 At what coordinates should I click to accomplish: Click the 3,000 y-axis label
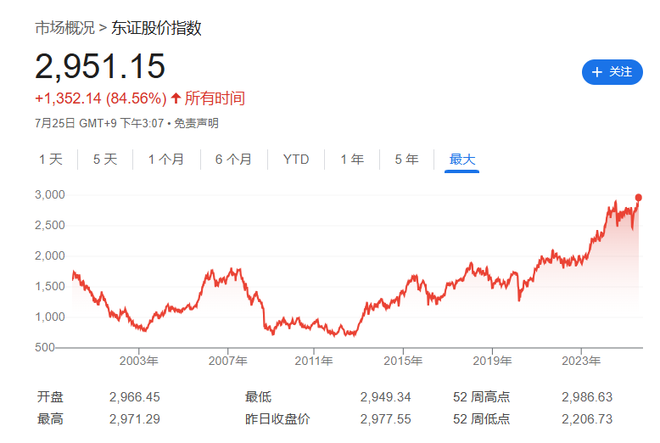[50, 195]
